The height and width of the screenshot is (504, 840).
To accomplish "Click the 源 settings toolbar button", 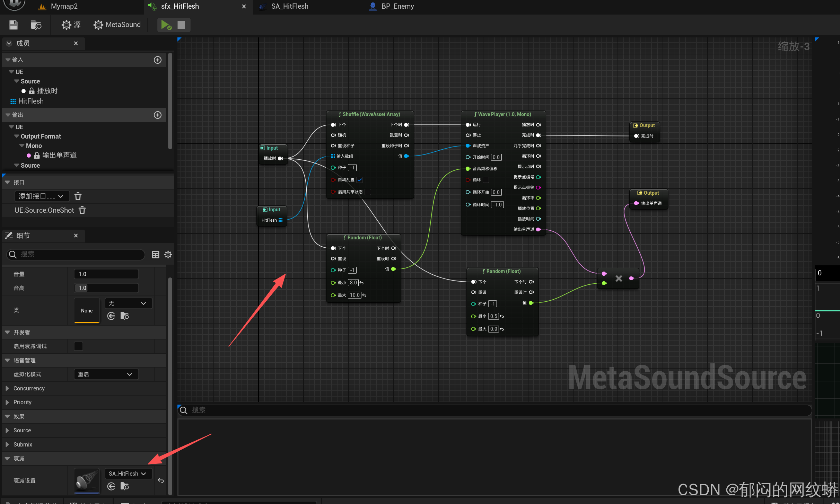I will pyautogui.click(x=71, y=25).
